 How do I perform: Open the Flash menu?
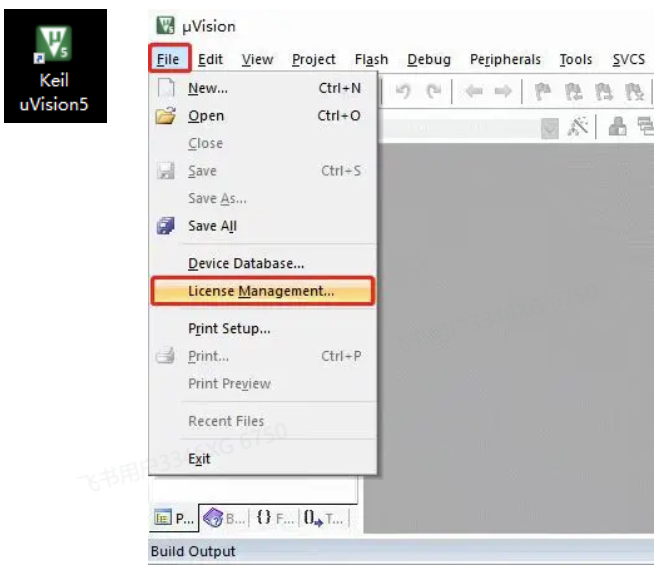point(371,59)
